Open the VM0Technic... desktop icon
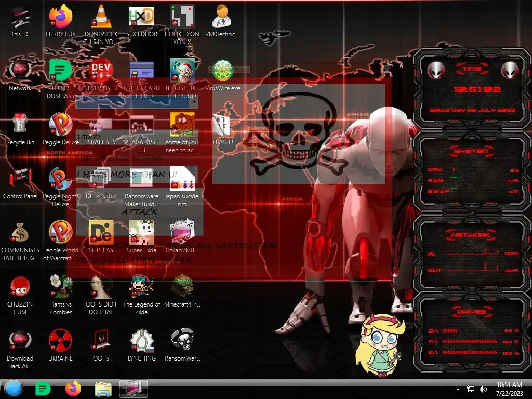The width and height of the screenshot is (532, 399). click(x=222, y=21)
